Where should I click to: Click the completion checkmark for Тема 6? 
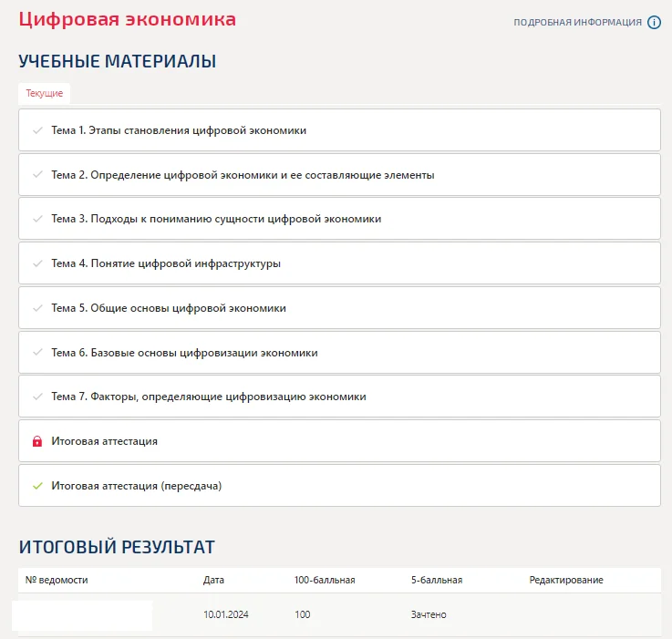[x=37, y=352]
